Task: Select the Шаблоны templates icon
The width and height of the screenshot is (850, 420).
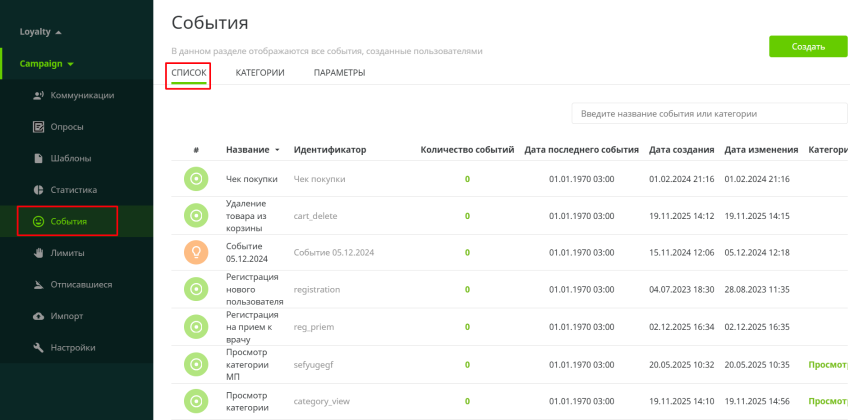Action: (39, 158)
